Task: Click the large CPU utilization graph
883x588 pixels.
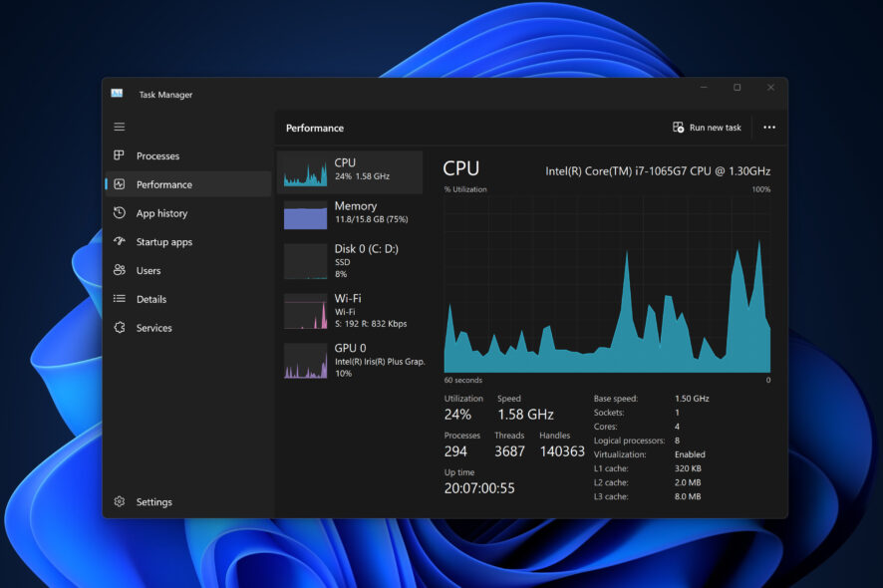Action: click(x=607, y=284)
